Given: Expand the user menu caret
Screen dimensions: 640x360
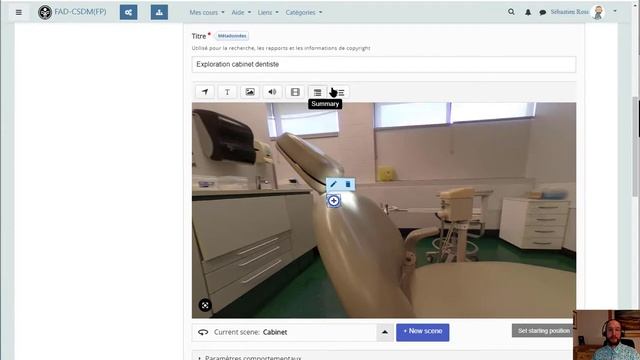Looking at the screenshot, I should point(615,11).
